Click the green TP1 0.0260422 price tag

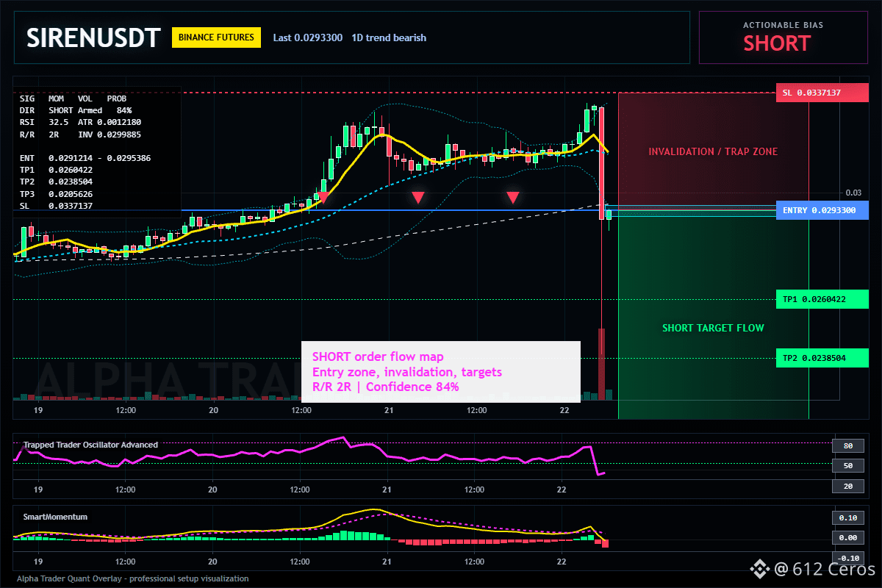822,299
